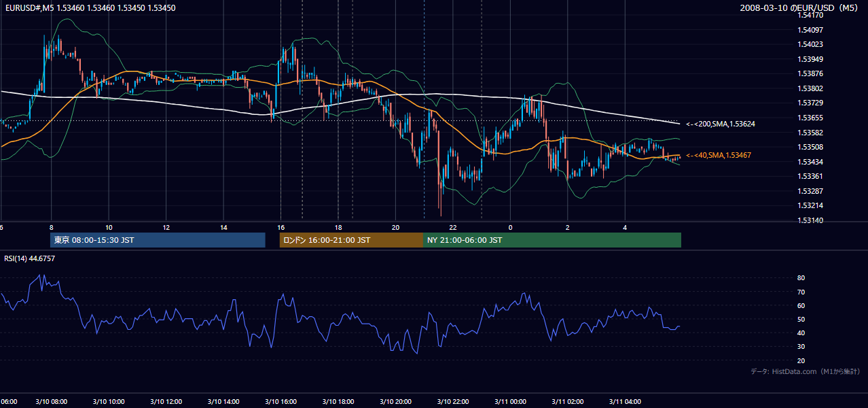Click price level 1.53508 on the axis
The image size is (868, 408).
[810, 147]
